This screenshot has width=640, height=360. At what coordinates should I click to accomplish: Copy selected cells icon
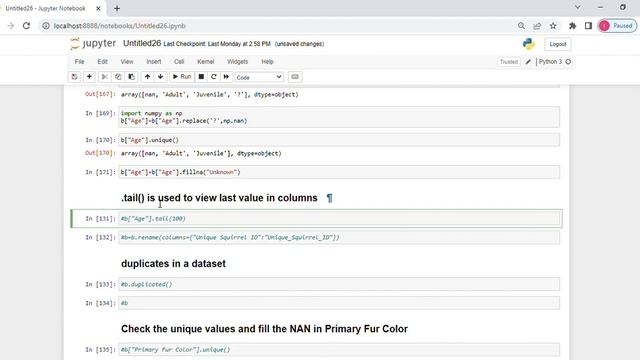click(x=118, y=77)
